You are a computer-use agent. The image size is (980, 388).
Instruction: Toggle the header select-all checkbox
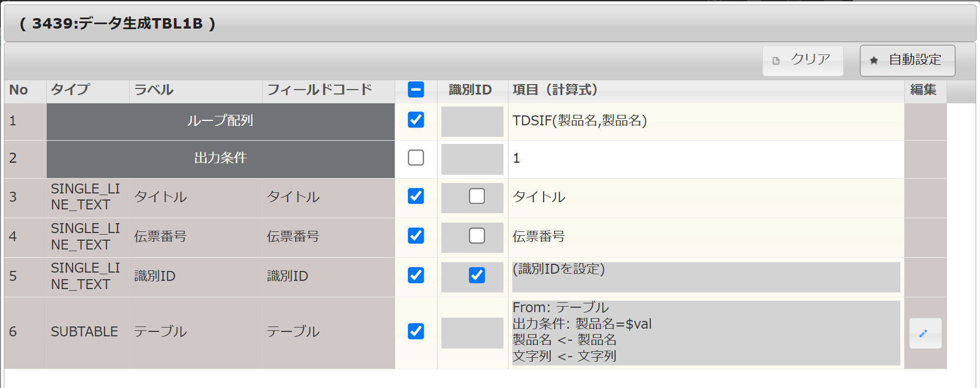[x=416, y=90]
